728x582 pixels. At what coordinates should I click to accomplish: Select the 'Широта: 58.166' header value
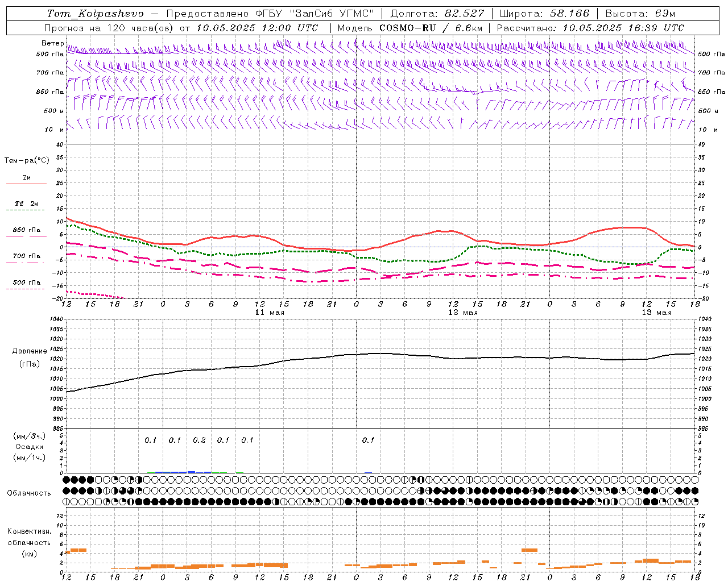coord(545,14)
